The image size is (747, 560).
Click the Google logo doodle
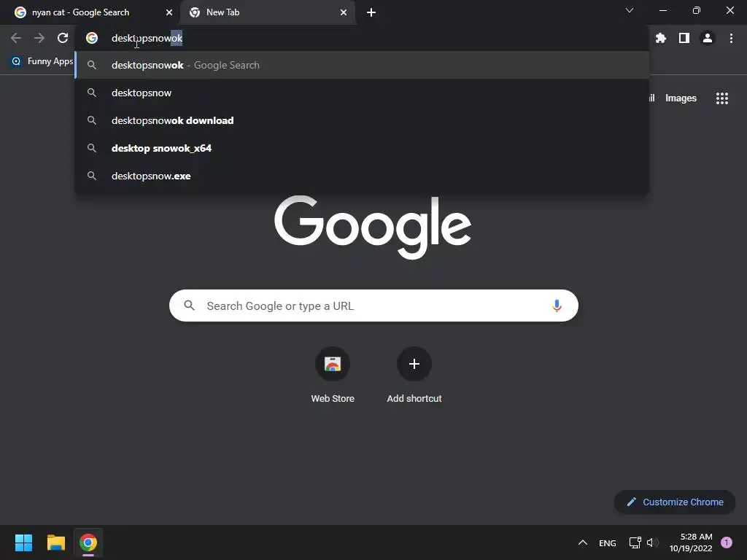pos(373,227)
